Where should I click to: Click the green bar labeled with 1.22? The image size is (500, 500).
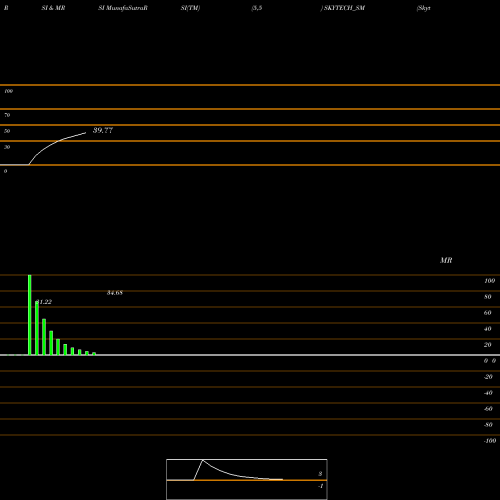[x=37, y=328]
